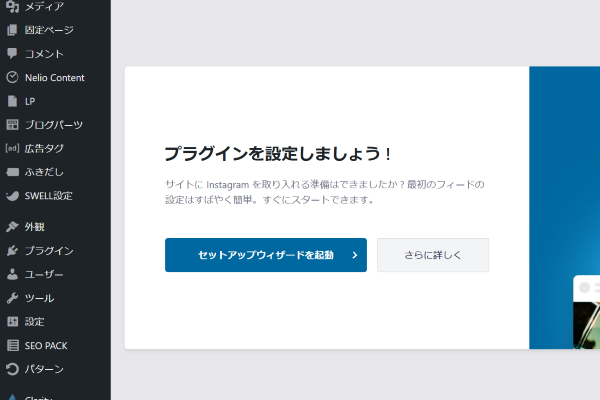600x400 pixels.
Task: Launch セットアップウィザードを起動 button
Action: 266,255
